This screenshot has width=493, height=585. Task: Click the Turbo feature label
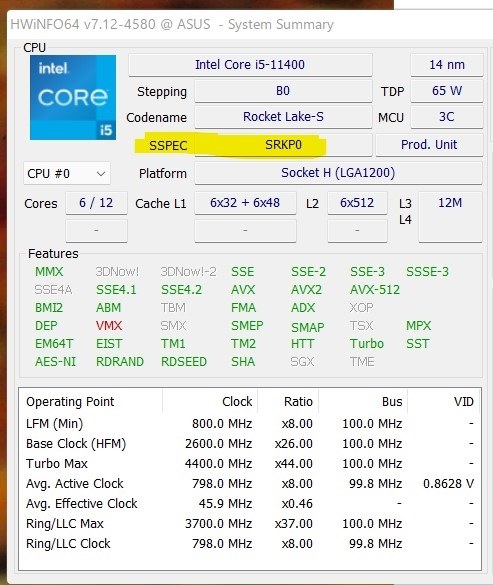click(367, 344)
